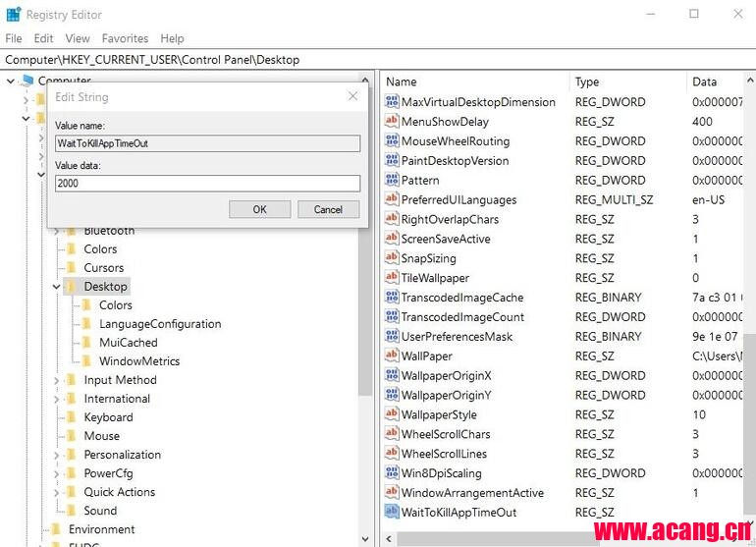Image resolution: width=756 pixels, height=547 pixels.
Task: Click the PreferredUILanguages string icon
Action: coord(392,199)
